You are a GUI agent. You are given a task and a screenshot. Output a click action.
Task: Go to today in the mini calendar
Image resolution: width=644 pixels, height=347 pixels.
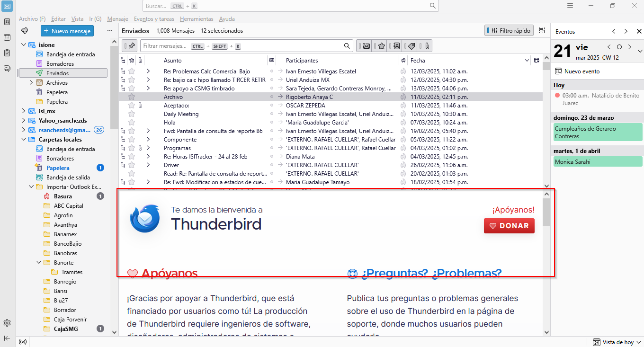point(619,47)
